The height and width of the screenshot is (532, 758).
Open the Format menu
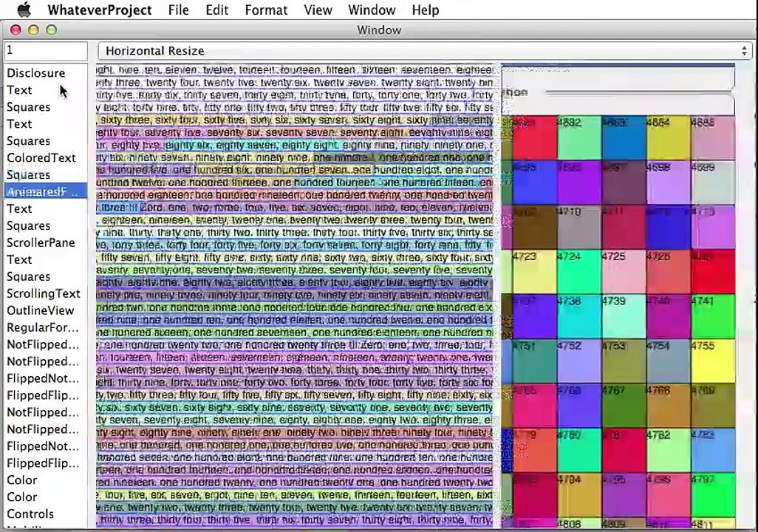coord(266,10)
